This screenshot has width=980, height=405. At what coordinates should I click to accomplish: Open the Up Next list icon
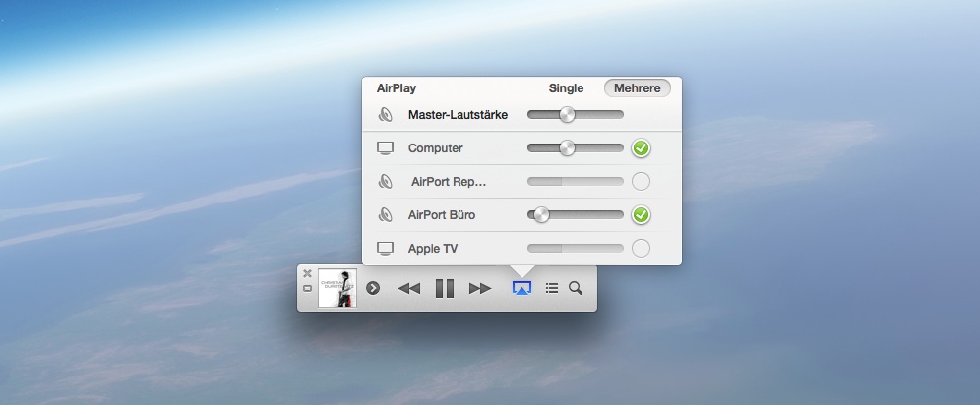click(552, 288)
